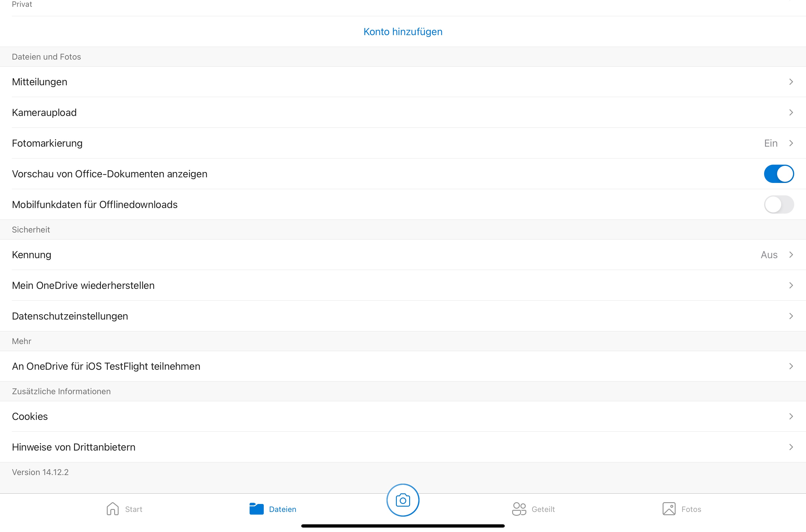Tap the Start home icon
The image size is (806, 532).
tap(112, 509)
